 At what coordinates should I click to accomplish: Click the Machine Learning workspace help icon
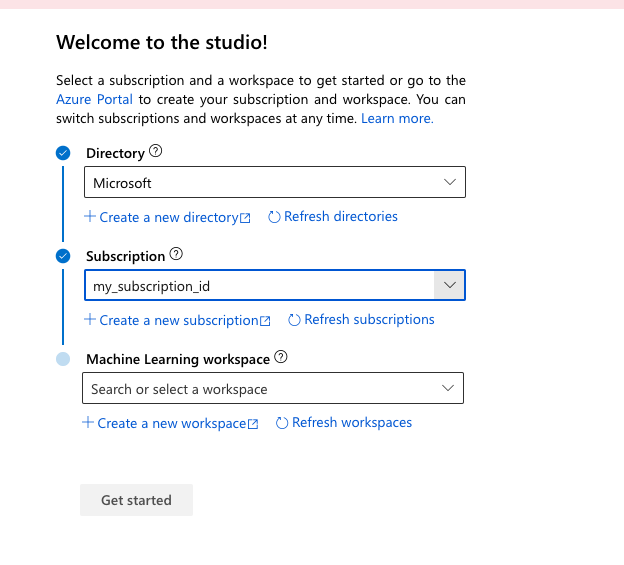pos(281,357)
